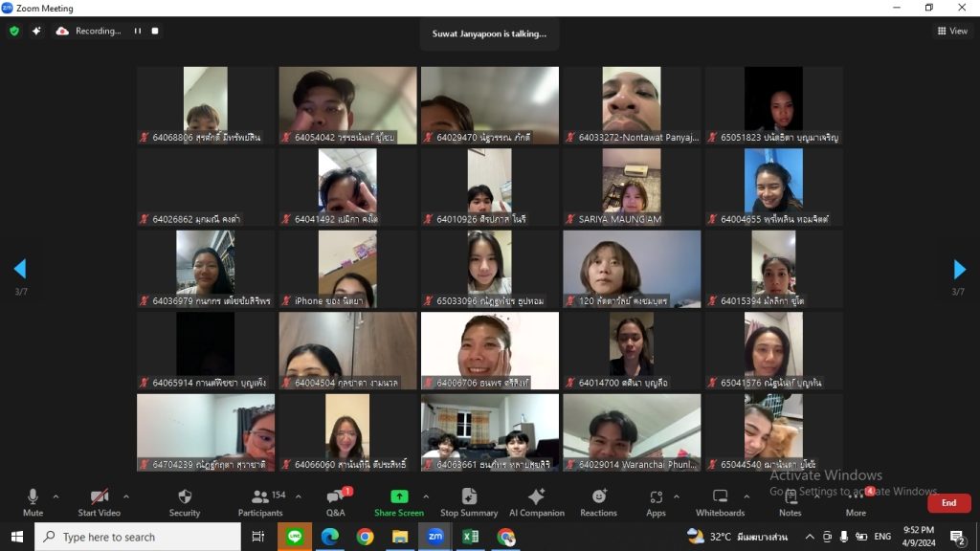Open the Apps panel
The width and height of the screenshot is (980, 551).
pos(656,502)
